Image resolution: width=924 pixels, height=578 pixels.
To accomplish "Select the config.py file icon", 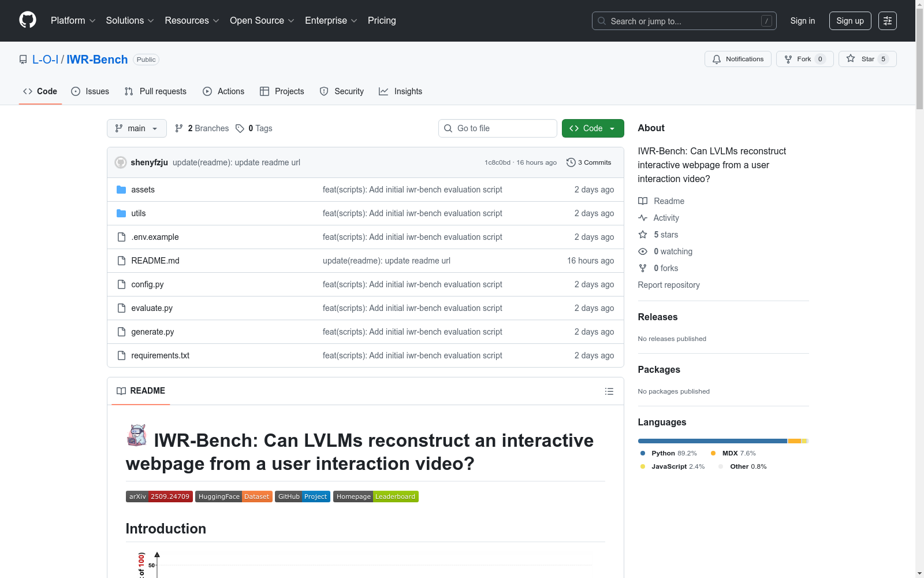I will coord(121,284).
